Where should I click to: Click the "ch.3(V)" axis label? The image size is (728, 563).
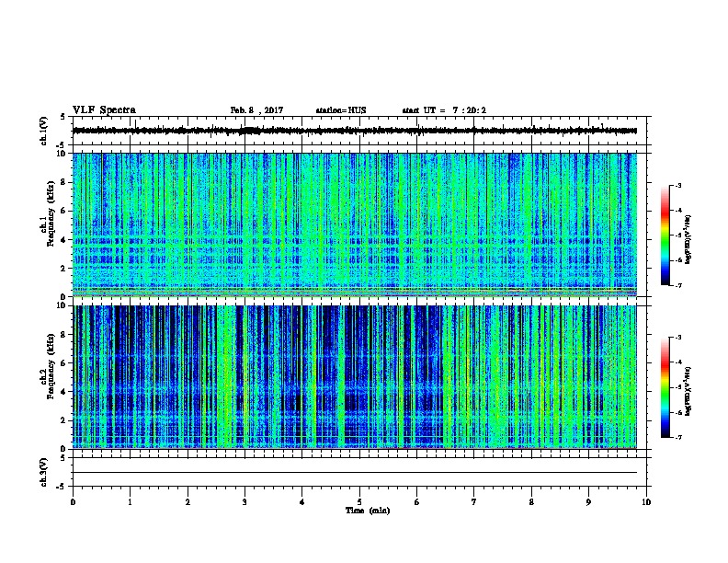coord(44,472)
